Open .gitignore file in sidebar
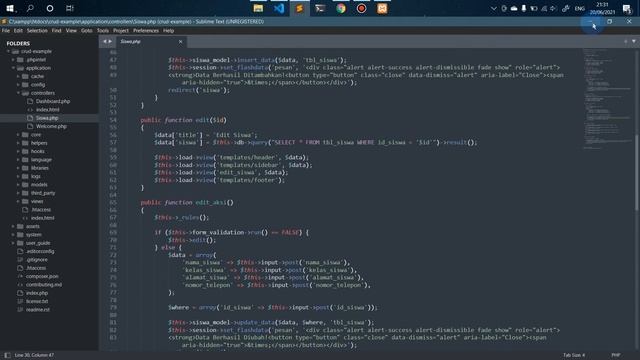The height and width of the screenshot is (360, 640). 37,260
